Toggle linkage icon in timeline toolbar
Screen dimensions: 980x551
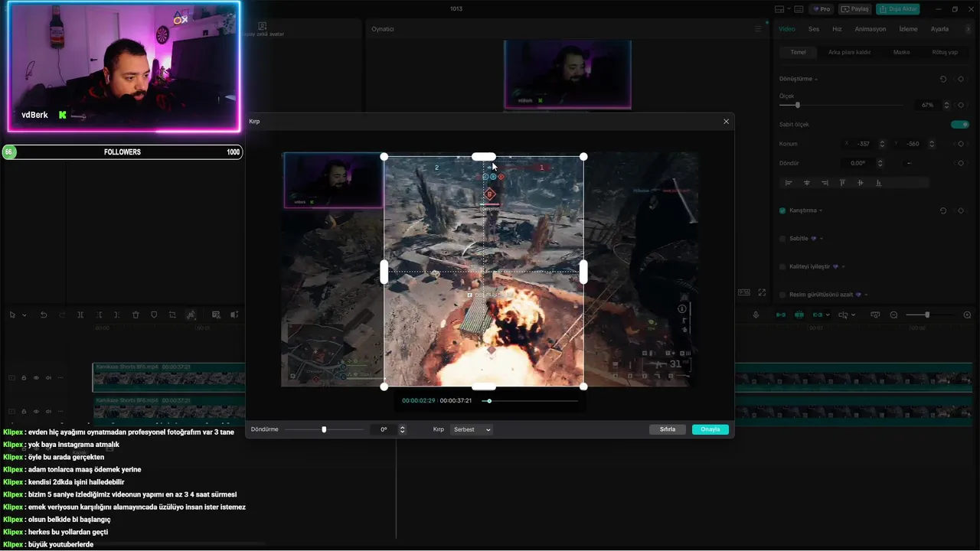click(818, 315)
